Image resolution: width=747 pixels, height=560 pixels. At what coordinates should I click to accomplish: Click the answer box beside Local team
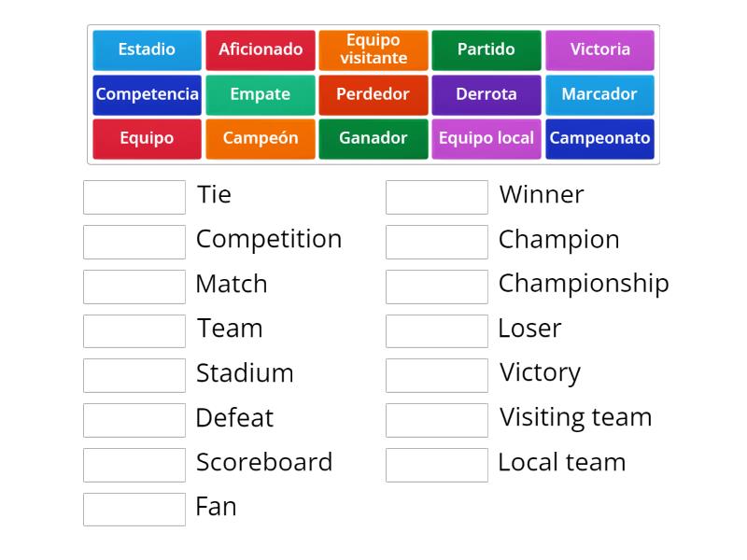click(x=437, y=464)
